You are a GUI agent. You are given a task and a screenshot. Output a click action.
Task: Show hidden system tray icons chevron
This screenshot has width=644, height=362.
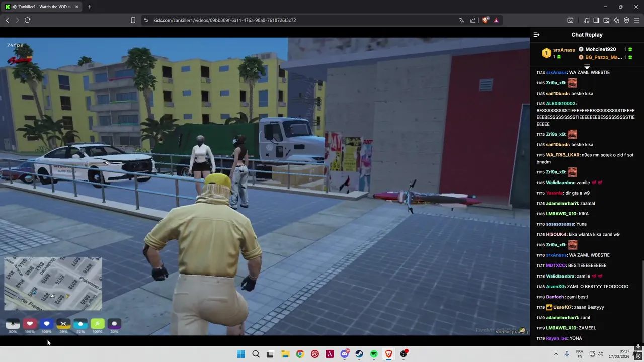555,354
